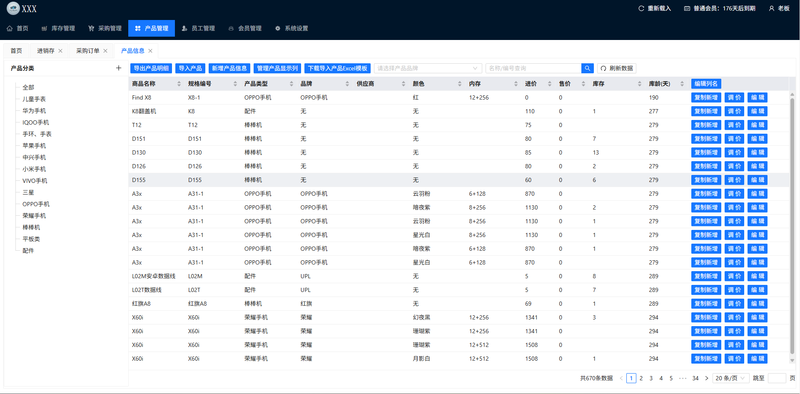Sort by 品牌 column arrows
Viewport: 800px width, 394px height.
[x=348, y=84]
